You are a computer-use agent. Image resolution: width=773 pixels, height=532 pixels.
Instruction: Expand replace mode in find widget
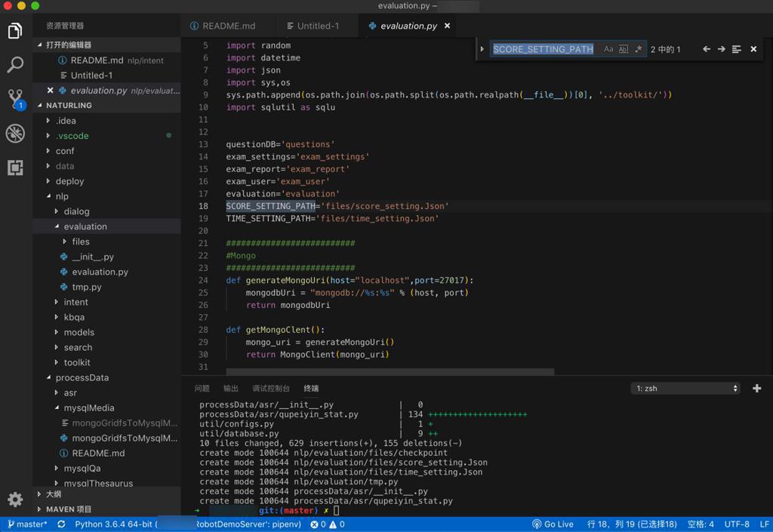click(x=482, y=49)
